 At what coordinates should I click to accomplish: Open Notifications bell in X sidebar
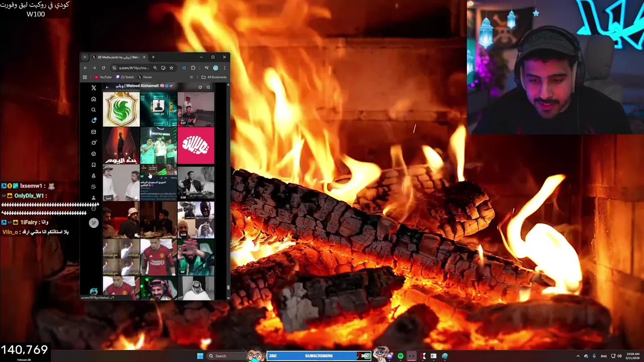point(94,121)
